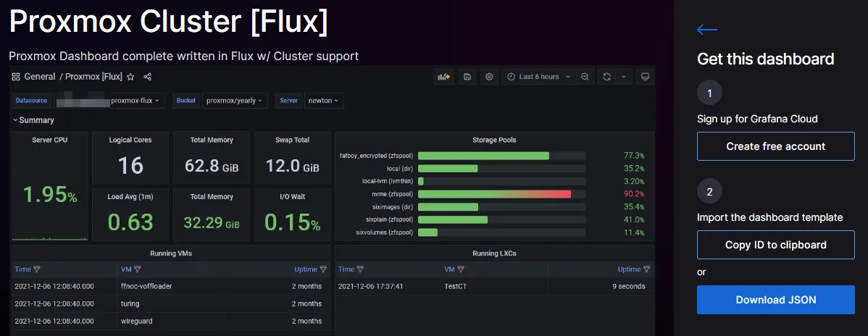
Task: Click the ffnoc-voffloader VM row
Action: tap(171, 286)
